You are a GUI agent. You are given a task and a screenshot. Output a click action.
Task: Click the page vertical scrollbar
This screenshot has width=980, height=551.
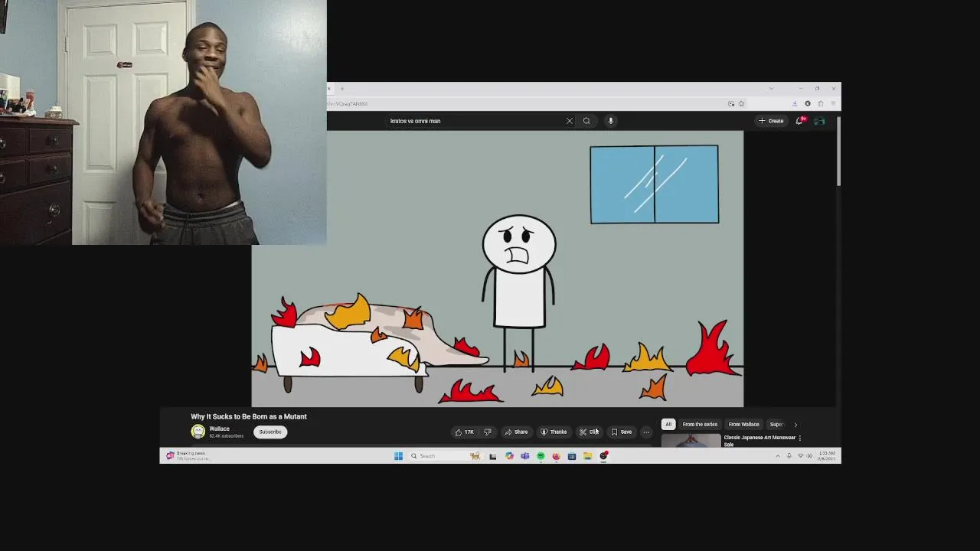[x=839, y=153]
